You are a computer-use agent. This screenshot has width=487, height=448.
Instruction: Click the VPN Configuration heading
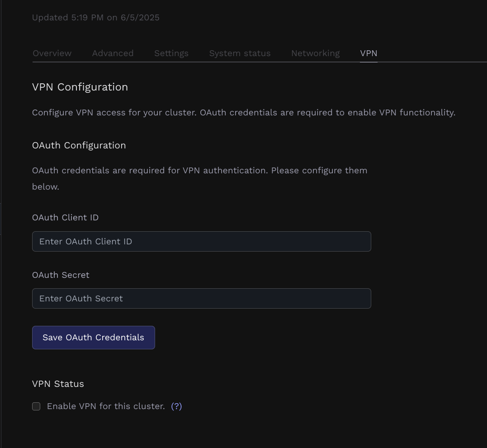80,87
